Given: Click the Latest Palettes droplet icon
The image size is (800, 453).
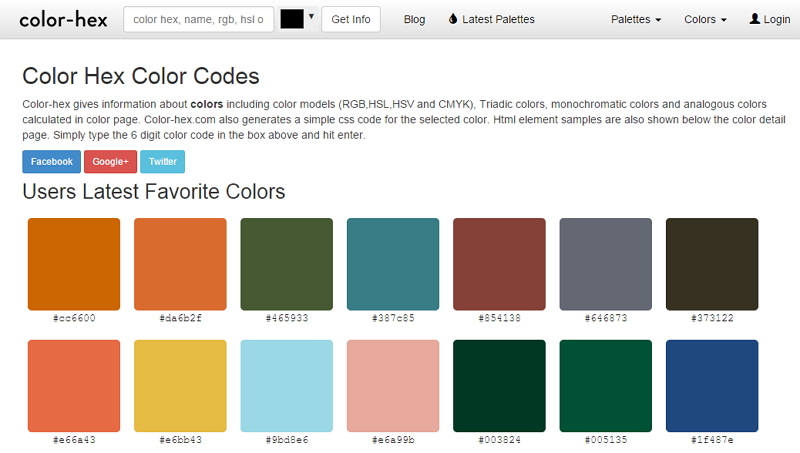Looking at the screenshot, I should [x=453, y=19].
